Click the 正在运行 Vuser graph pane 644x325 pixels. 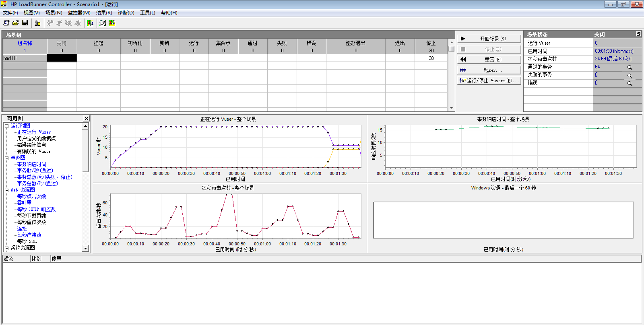tap(229, 149)
